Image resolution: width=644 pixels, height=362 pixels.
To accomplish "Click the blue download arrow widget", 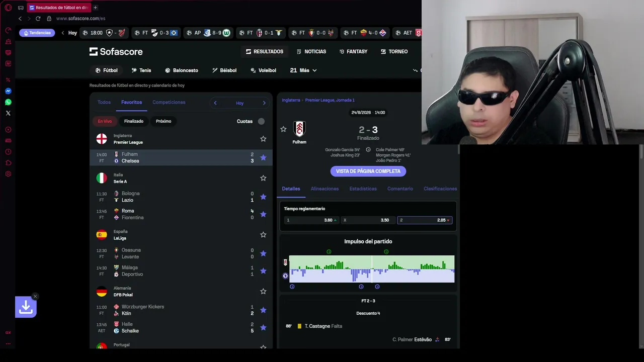I will (x=26, y=307).
